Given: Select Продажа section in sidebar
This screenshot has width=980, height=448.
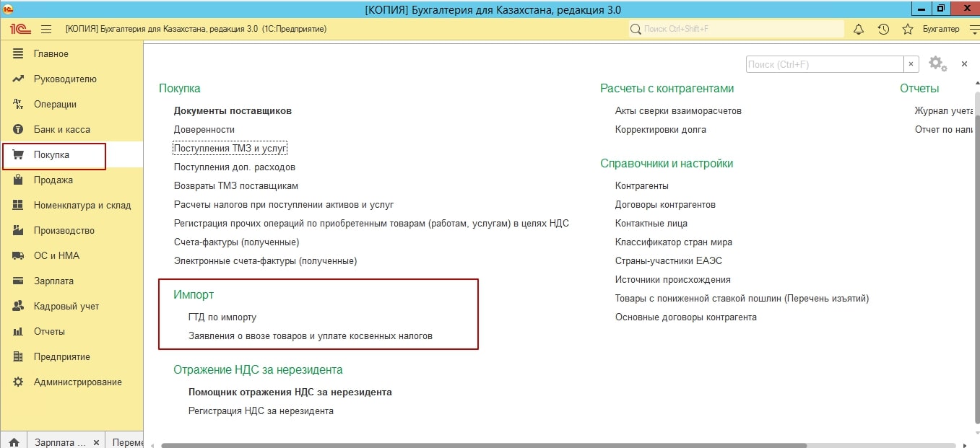Looking at the screenshot, I should [x=53, y=180].
